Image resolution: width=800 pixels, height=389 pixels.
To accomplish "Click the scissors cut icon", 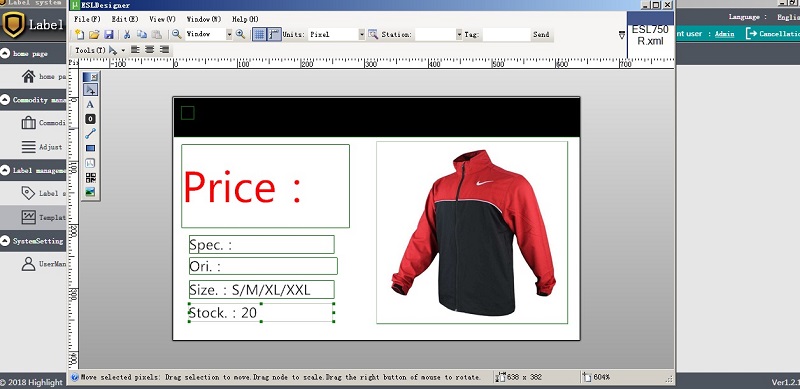I will [127, 35].
